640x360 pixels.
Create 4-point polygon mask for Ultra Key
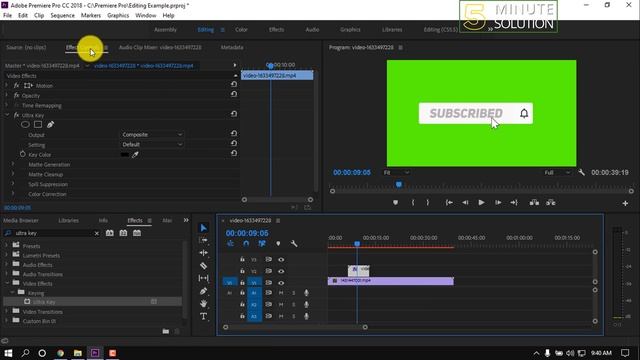38,124
